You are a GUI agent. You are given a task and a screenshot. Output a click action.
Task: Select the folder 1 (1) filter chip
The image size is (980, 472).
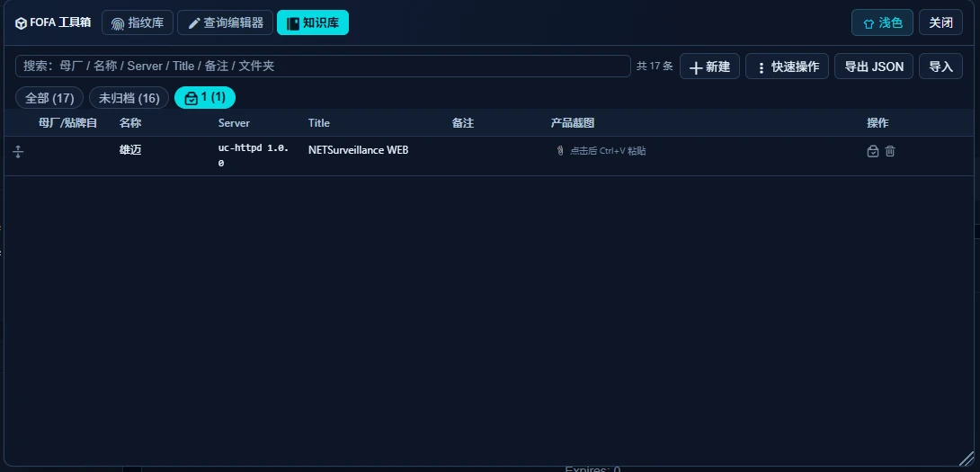coord(205,97)
